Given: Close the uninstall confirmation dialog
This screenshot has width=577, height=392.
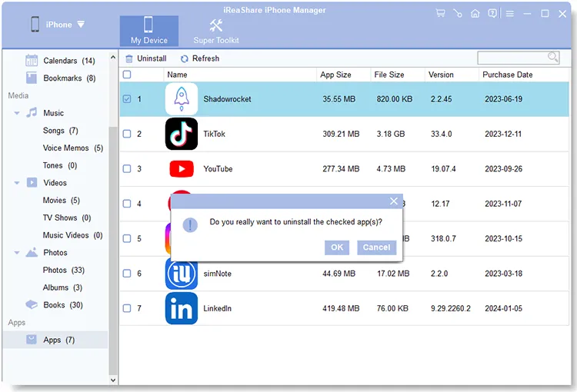Looking at the screenshot, I should pyautogui.click(x=394, y=201).
